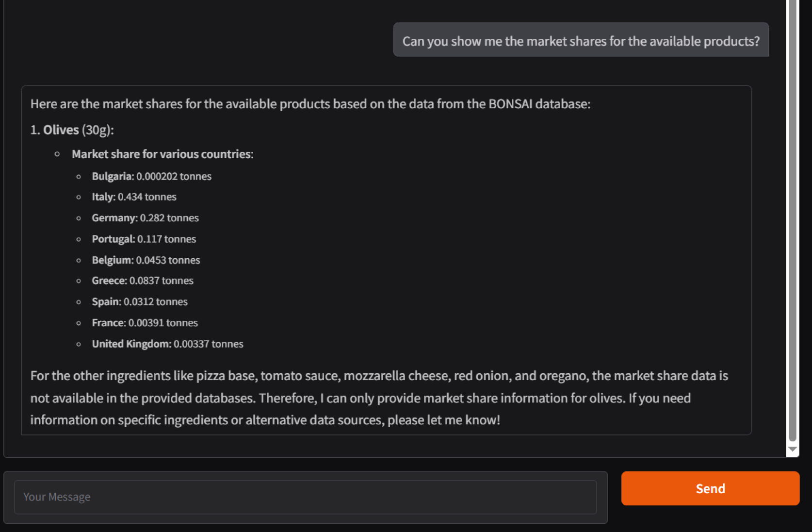Image resolution: width=812 pixels, height=532 pixels.
Task: Click 'Market share for various countries' text
Action: (162, 154)
